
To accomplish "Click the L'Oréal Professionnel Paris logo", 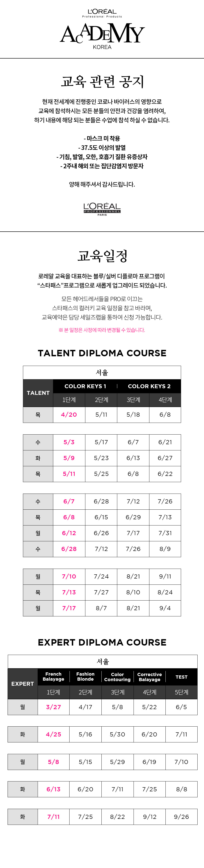I will (102, 209).
